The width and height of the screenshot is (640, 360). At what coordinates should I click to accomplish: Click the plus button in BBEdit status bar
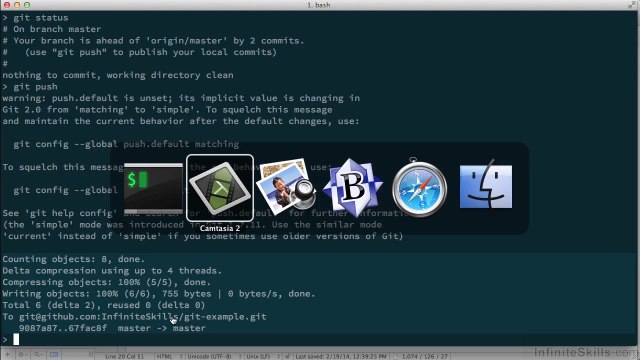click(x=8, y=355)
